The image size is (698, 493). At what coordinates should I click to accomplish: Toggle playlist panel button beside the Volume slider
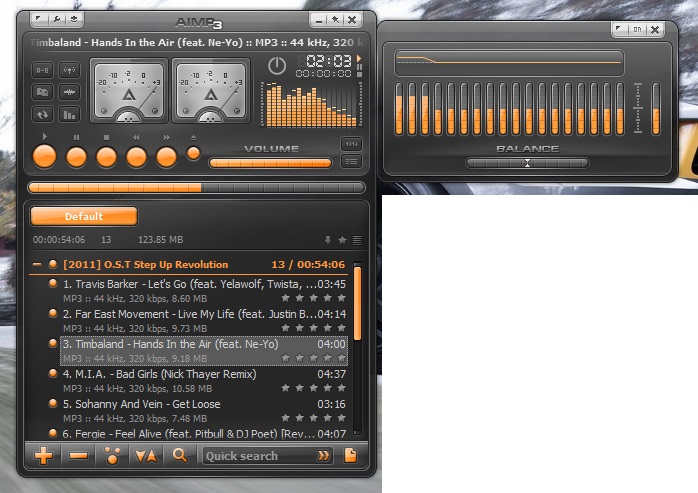pyautogui.click(x=351, y=161)
